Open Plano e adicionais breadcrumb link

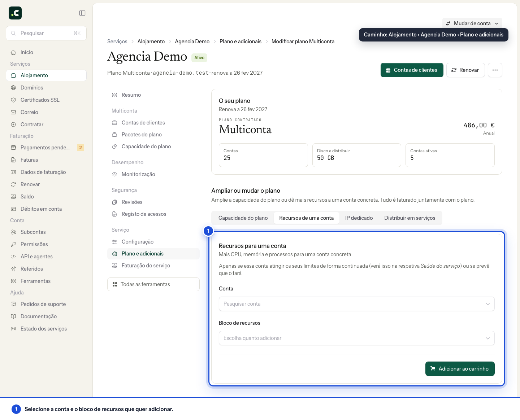pos(240,41)
